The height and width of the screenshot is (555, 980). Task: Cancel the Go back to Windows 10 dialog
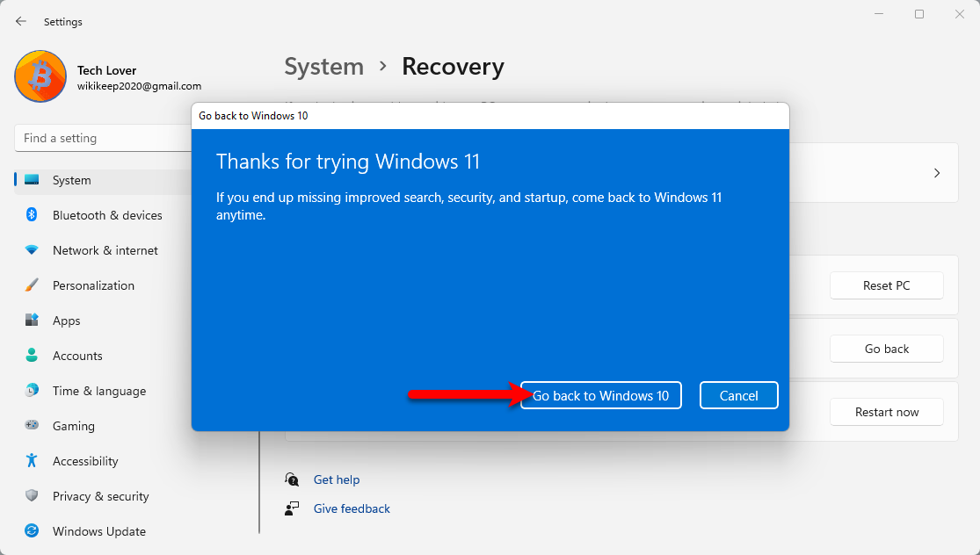tap(739, 395)
